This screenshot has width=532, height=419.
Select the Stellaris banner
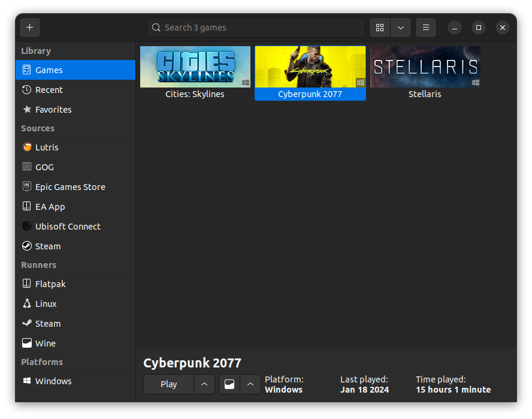pos(425,67)
